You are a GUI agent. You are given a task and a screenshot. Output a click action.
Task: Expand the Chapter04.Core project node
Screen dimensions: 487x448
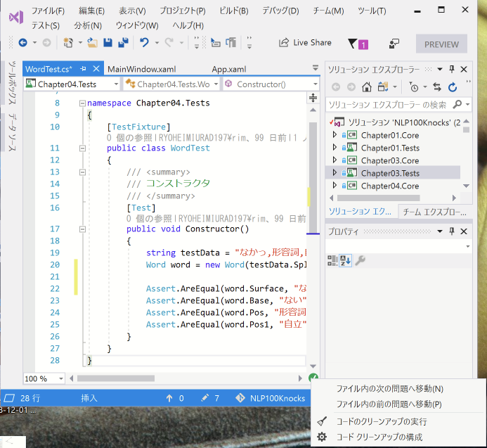(x=335, y=186)
